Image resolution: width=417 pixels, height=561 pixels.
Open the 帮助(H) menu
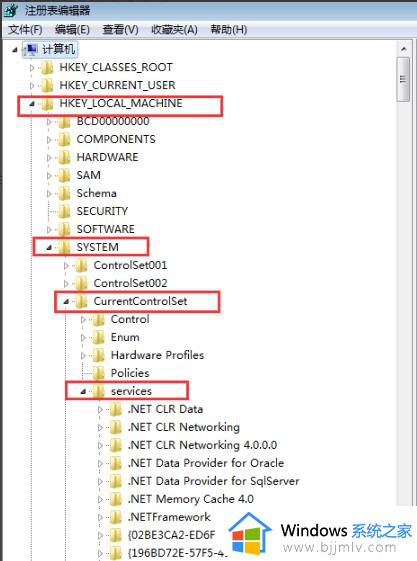coord(229,30)
